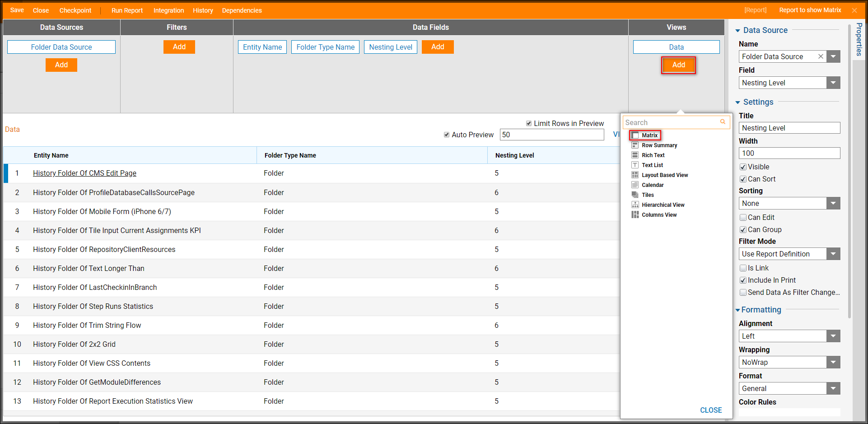This screenshot has height=424, width=868.
Task: Open the vertical Properties tab
Action: click(859, 39)
